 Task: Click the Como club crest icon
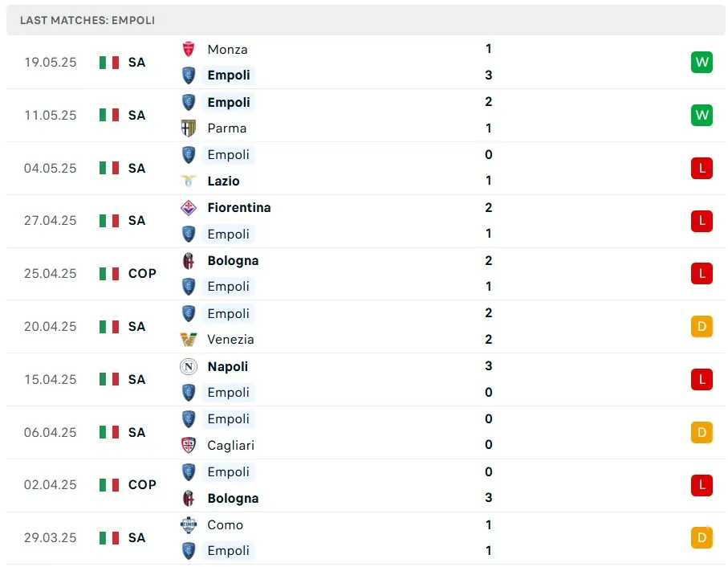[189, 524]
